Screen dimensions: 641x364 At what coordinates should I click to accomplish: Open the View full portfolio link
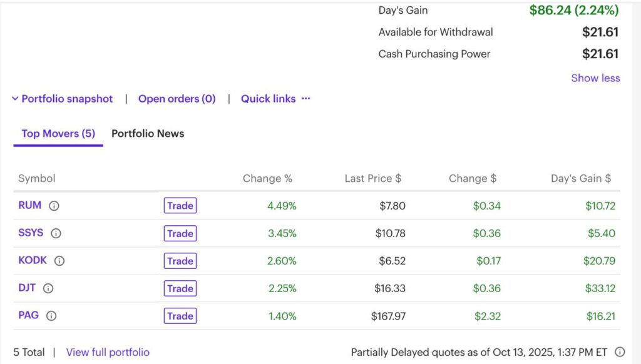click(x=108, y=352)
